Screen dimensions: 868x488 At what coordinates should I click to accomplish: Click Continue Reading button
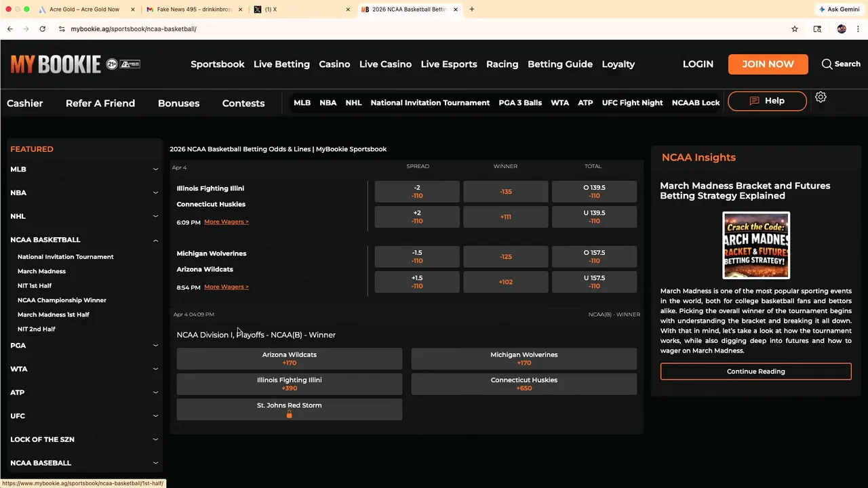tap(755, 371)
